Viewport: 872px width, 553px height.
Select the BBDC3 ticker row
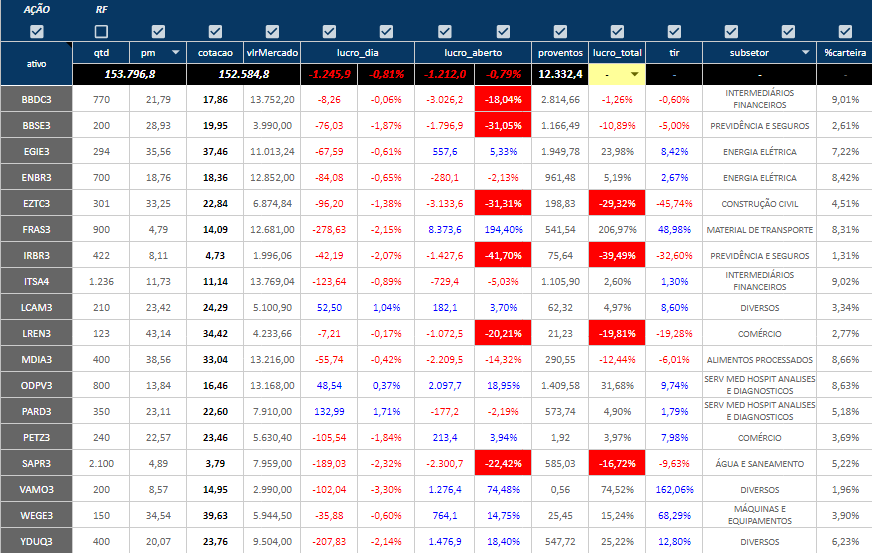pos(37,100)
